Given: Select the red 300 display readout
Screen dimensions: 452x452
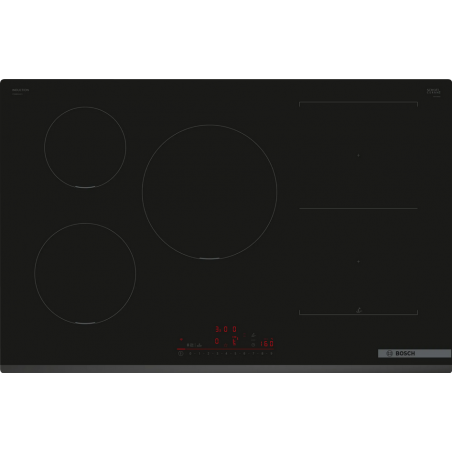Looking at the screenshot, I should coord(226,329).
